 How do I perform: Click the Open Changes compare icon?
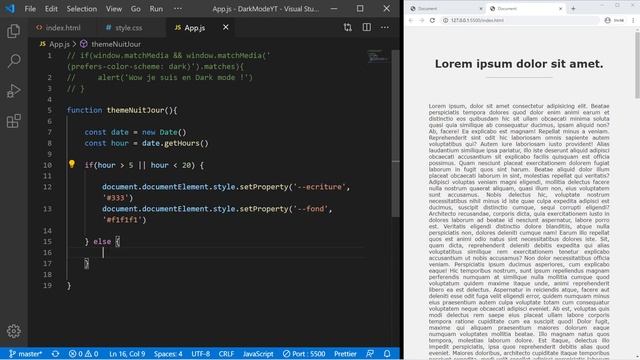[347, 27]
